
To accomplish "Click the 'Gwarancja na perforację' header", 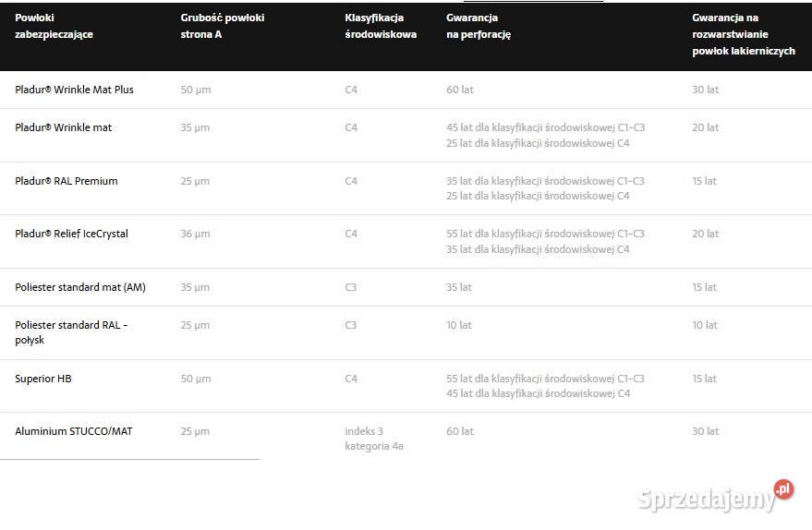I will tap(478, 26).
